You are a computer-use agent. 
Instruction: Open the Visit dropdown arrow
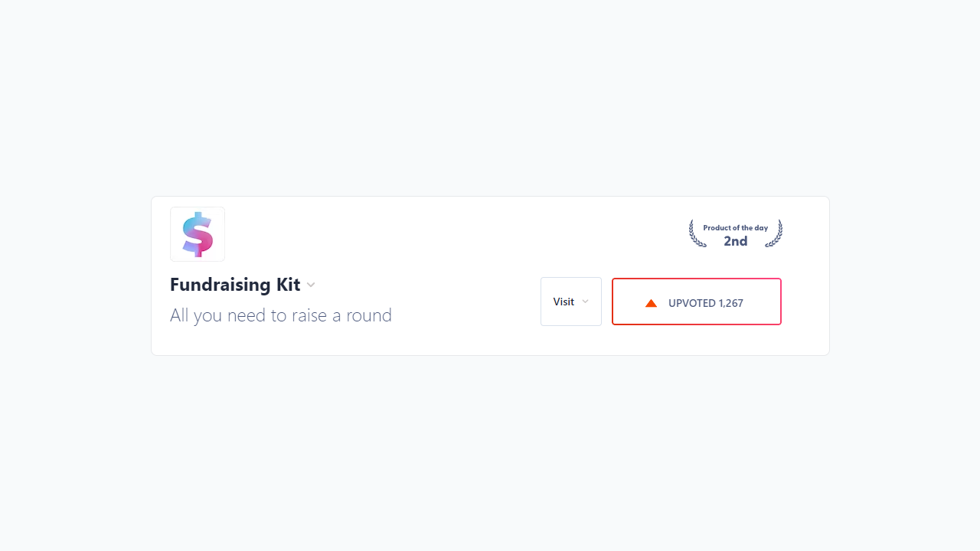[585, 302]
